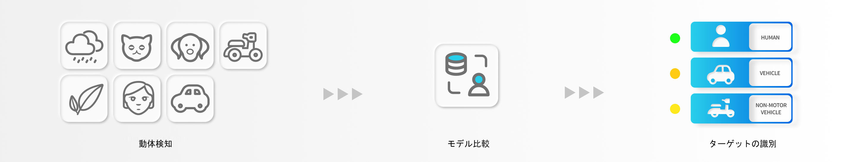Select the HUMAN label button
Viewport: 868px width, 162px height.
(x=770, y=37)
